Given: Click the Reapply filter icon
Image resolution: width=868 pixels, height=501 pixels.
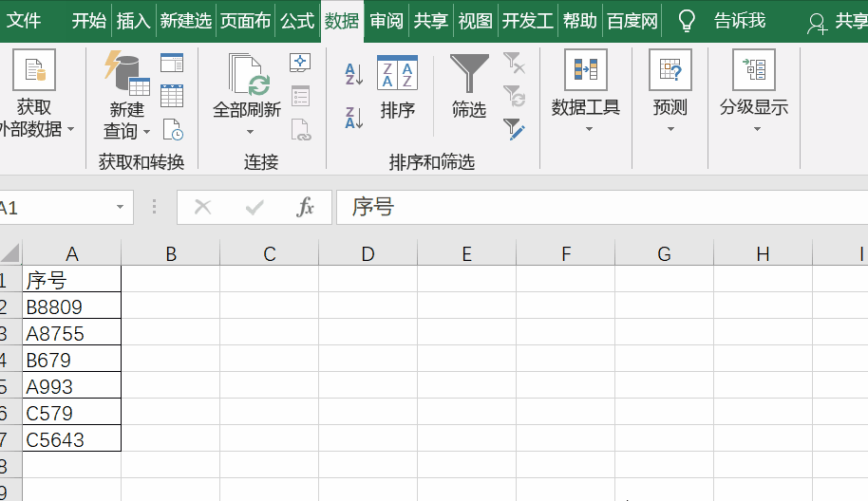Looking at the screenshot, I should coord(514,96).
